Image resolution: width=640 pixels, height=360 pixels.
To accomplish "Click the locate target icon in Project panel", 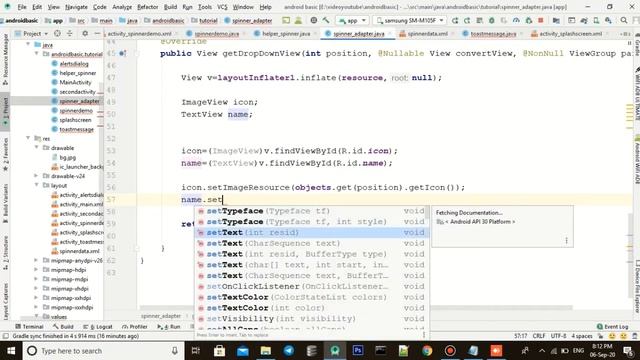I will tap(57, 33).
